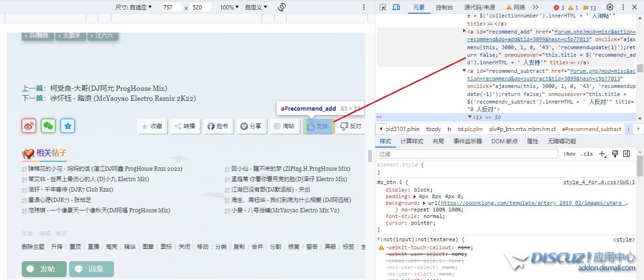
Task: Click new style rule plus icon
Action: (x=602, y=154)
